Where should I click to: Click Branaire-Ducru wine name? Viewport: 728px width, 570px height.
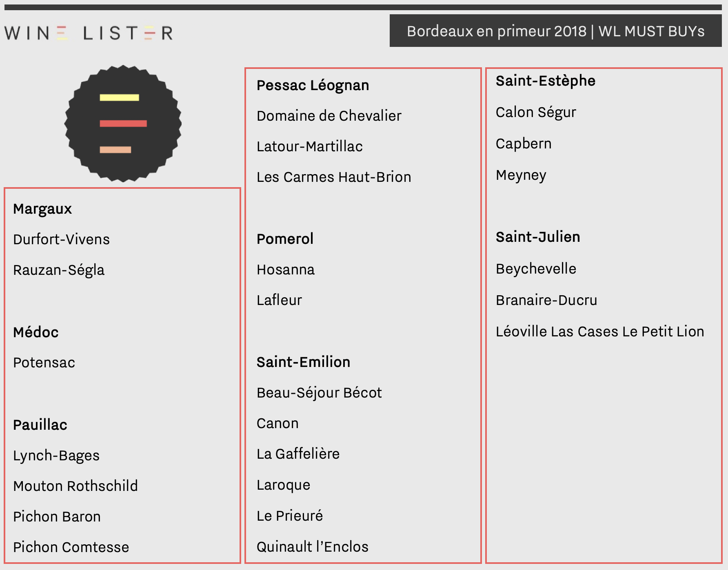[x=546, y=300]
